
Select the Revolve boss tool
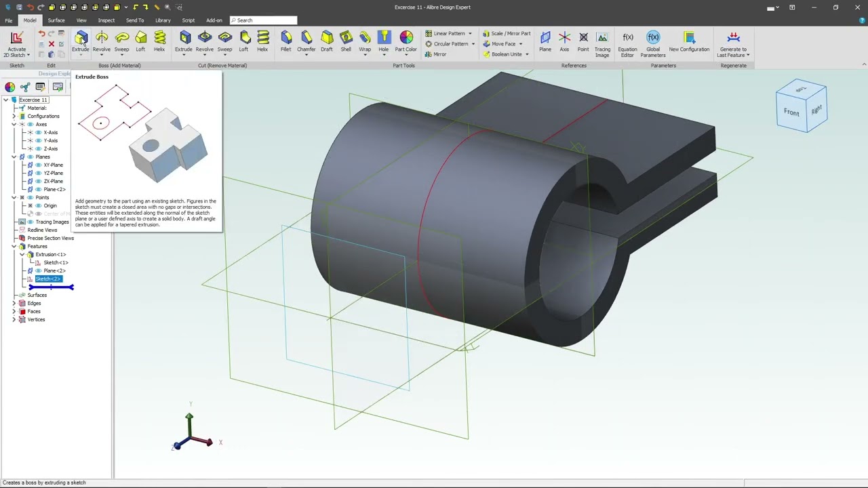click(101, 41)
